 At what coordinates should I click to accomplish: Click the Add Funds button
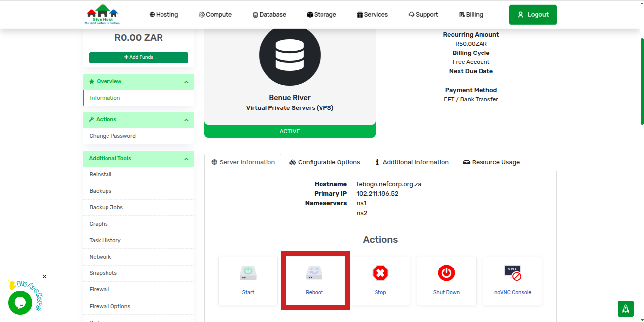click(139, 57)
